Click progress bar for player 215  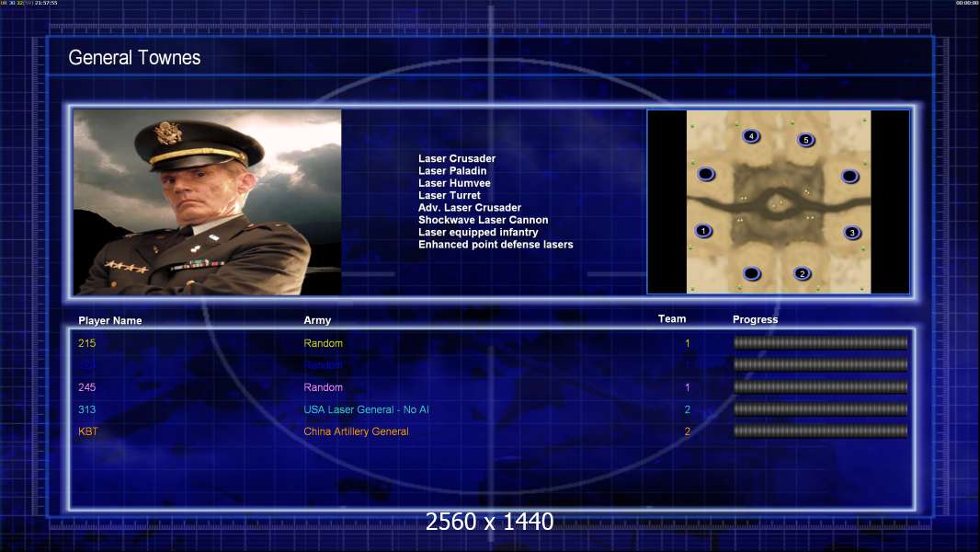click(x=821, y=342)
